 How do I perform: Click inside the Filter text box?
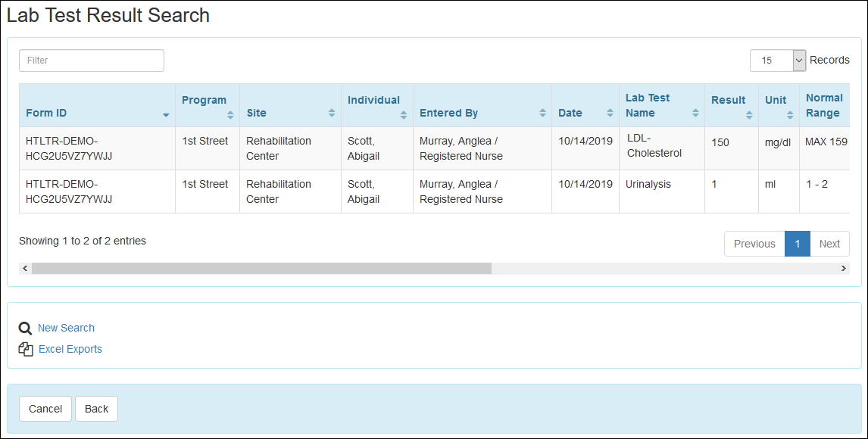[x=92, y=61]
